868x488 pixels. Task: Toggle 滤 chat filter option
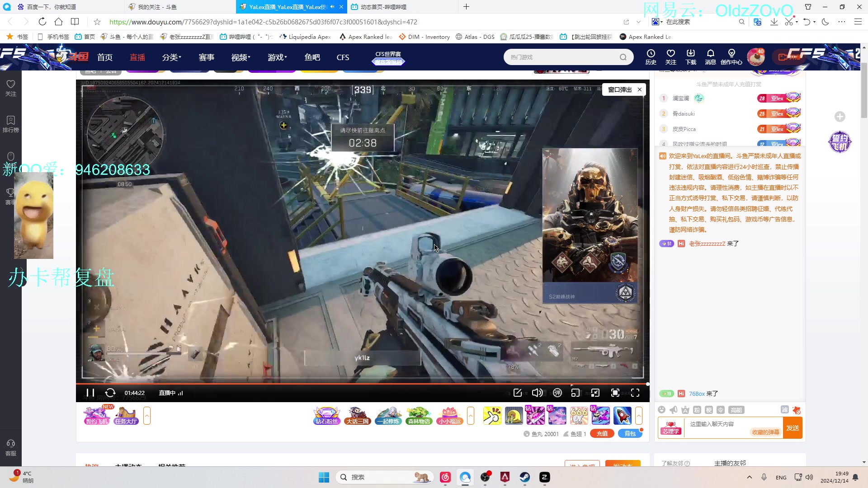pyautogui.click(x=785, y=409)
